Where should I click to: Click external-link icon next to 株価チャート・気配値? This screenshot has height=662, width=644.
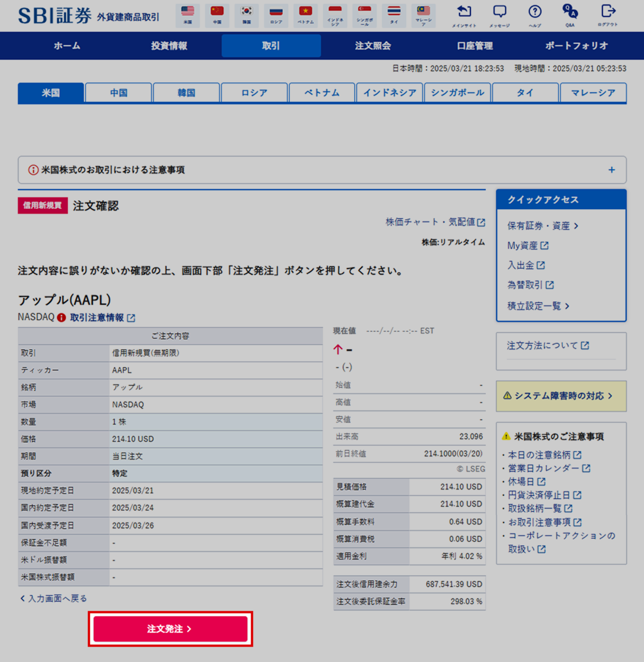(481, 222)
